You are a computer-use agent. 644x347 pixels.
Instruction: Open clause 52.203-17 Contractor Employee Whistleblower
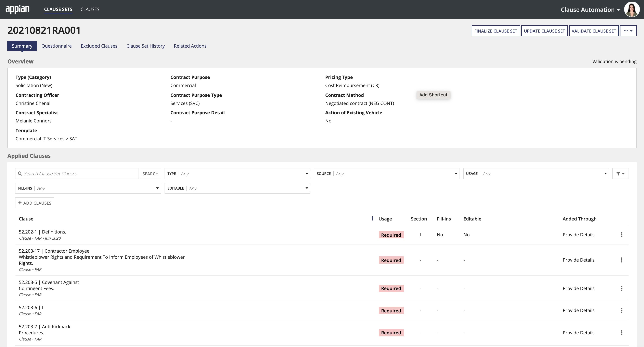pyautogui.click(x=102, y=257)
